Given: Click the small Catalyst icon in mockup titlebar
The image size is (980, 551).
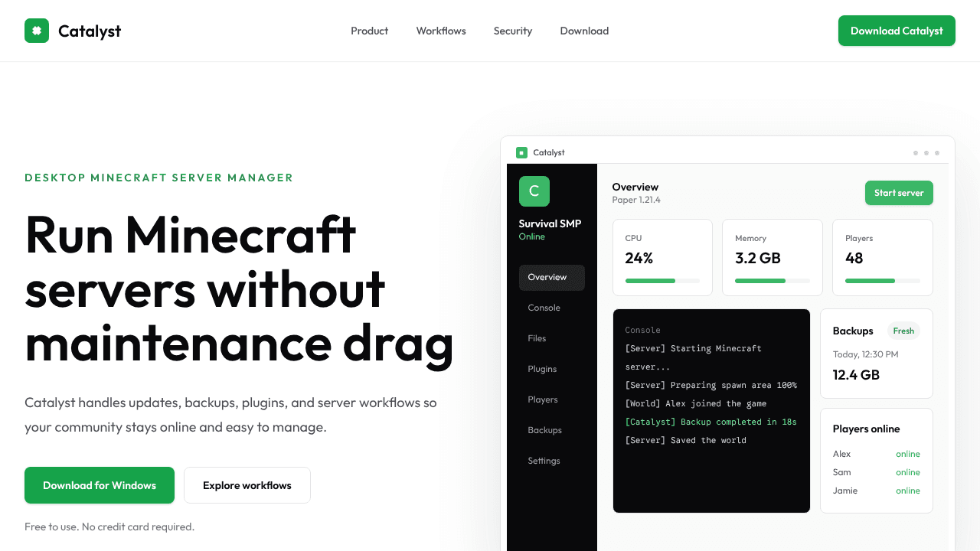Looking at the screenshot, I should 521,152.
